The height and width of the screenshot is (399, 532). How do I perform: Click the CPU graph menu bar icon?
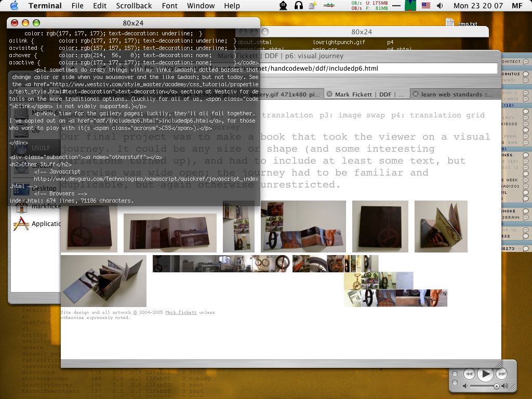[410, 5]
